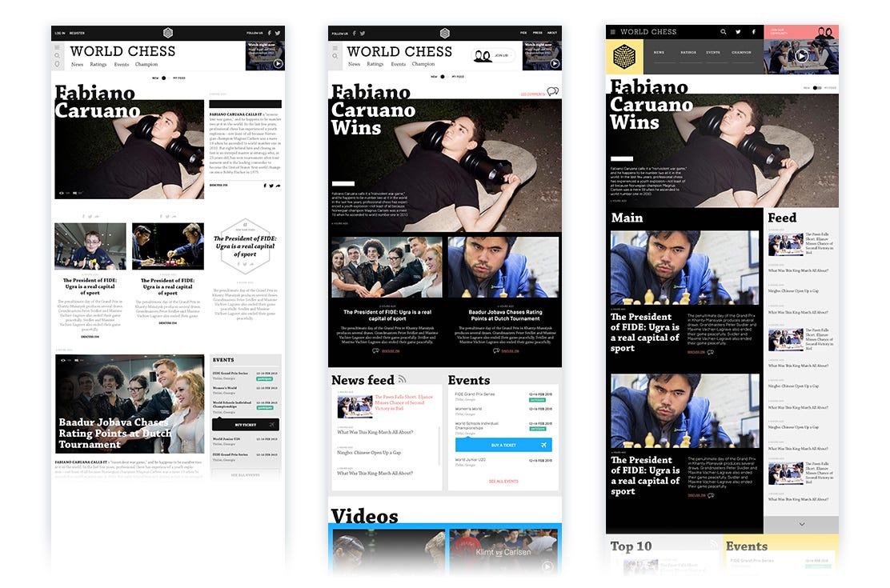The width and height of the screenshot is (890, 588).
Task: Play the chess players video in right mockup
Action: (x=801, y=56)
